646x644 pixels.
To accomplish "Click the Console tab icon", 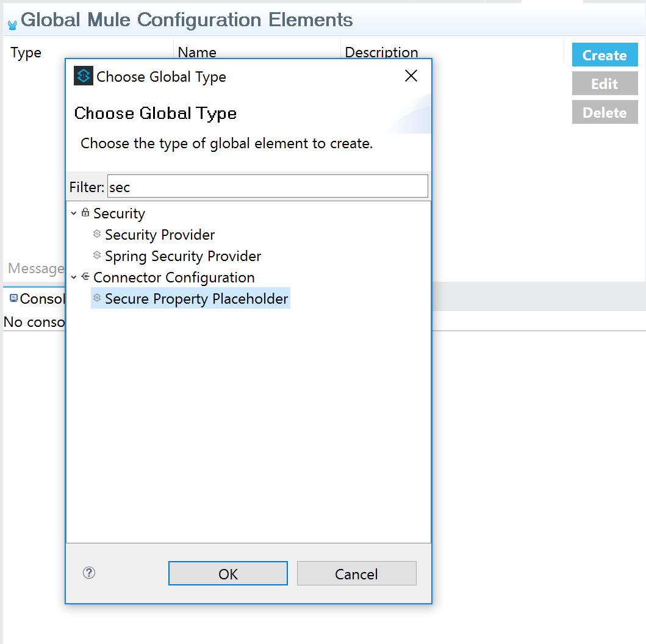I will [x=13, y=298].
